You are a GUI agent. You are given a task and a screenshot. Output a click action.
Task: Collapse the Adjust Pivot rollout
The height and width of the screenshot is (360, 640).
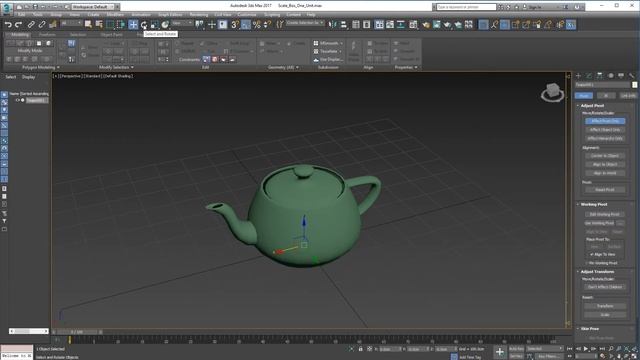pos(592,106)
